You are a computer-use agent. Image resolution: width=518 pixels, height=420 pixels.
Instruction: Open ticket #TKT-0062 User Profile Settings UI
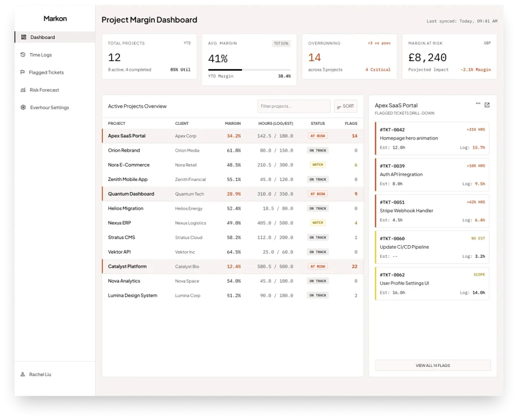(432, 284)
